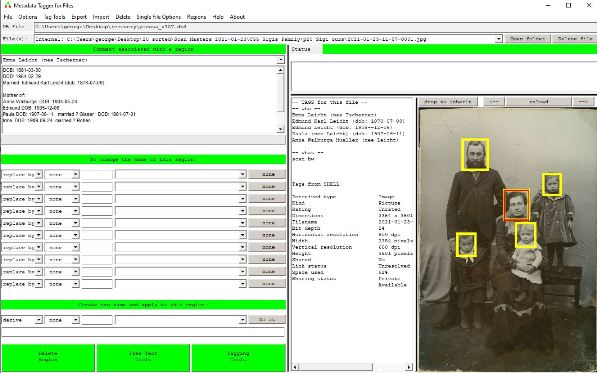Click the DB File path field

click(315, 27)
